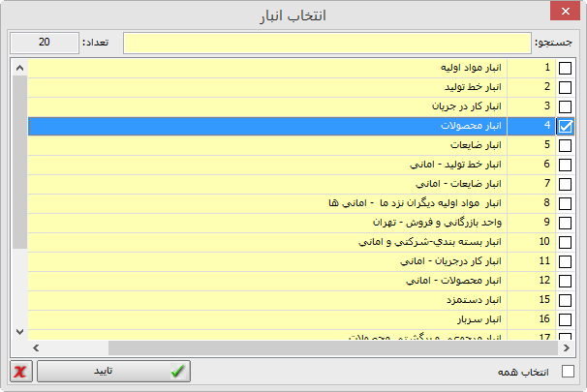Click the horizontal scrollbar thumb
This screenshot has height=392, width=587.
[333, 348]
